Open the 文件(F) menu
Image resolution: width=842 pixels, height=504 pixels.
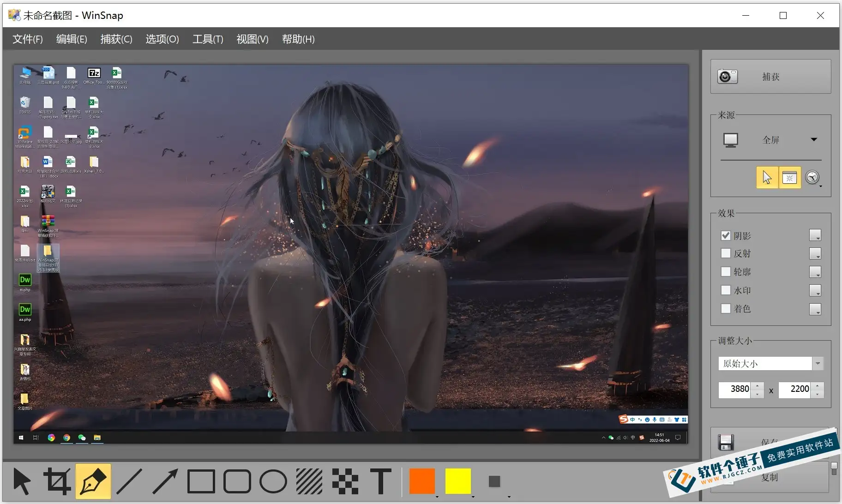tap(28, 39)
